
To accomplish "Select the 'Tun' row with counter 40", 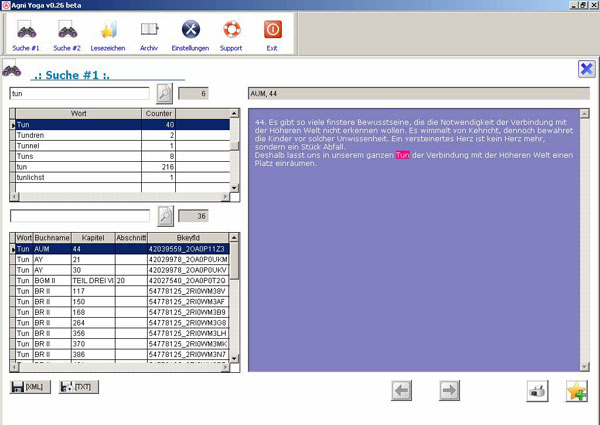I will point(122,125).
